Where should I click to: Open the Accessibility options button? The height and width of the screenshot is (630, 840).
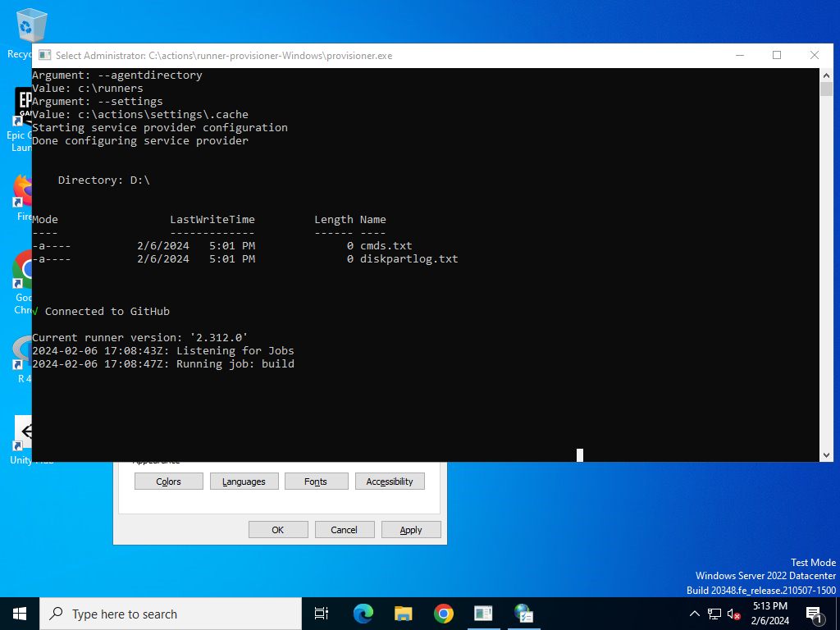[x=390, y=482]
